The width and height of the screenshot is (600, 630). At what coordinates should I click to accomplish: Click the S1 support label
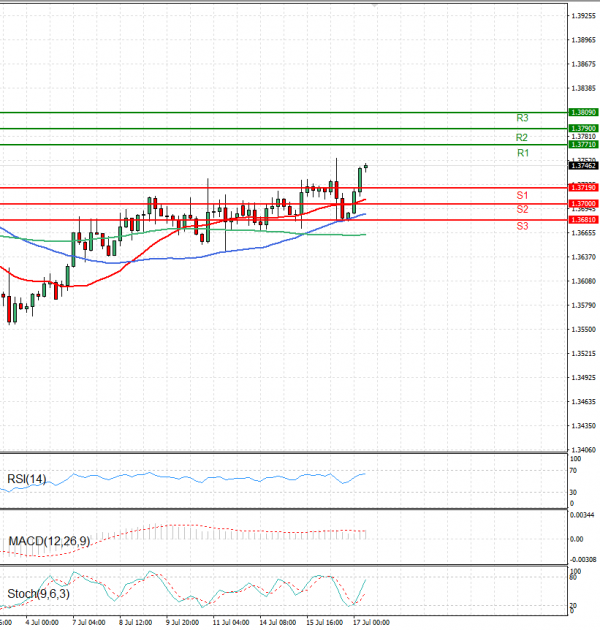tap(522, 196)
